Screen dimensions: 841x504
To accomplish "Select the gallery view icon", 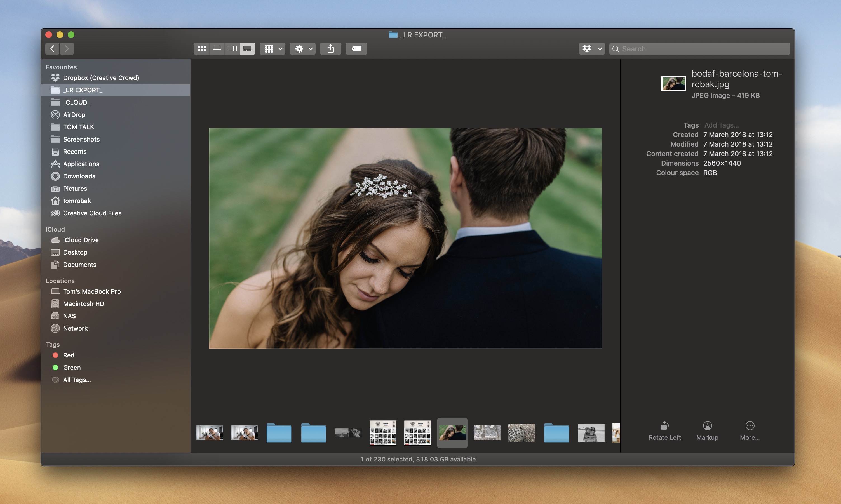I will [247, 49].
